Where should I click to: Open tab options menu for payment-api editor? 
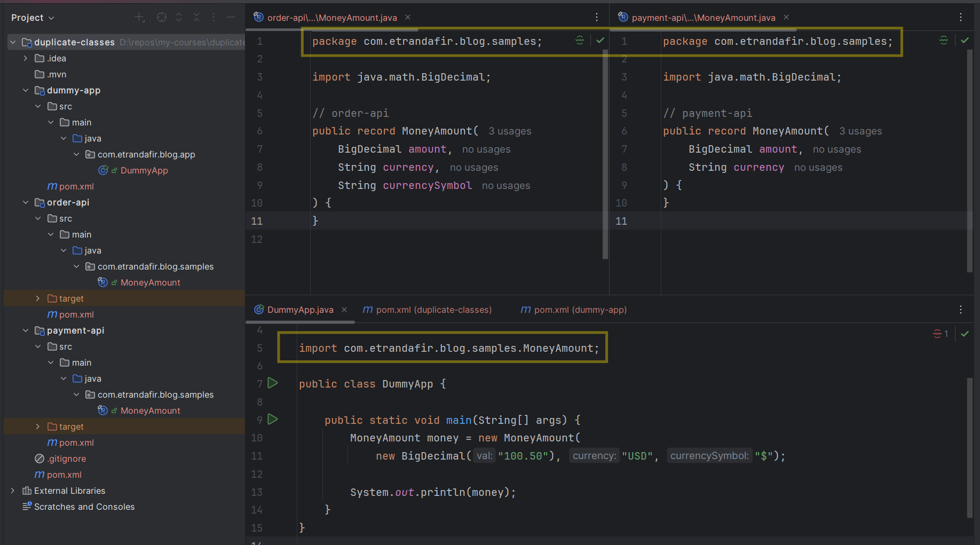(x=960, y=18)
